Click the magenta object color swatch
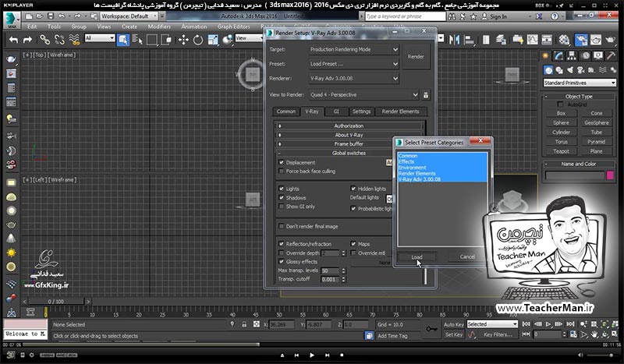The image size is (624, 364). pos(610,175)
